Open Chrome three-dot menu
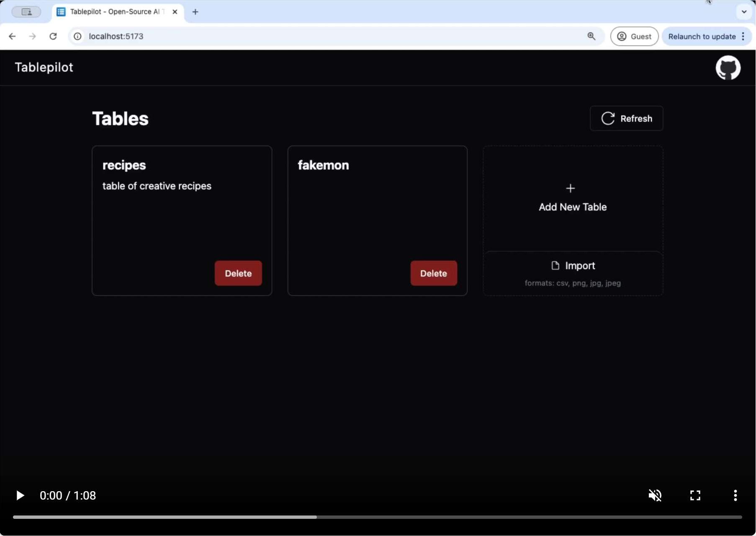The width and height of the screenshot is (756, 536). [x=743, y=36]
